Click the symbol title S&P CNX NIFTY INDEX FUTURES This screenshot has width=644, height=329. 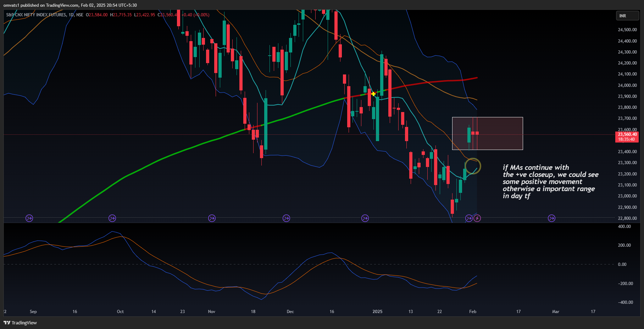coord(36,15)
